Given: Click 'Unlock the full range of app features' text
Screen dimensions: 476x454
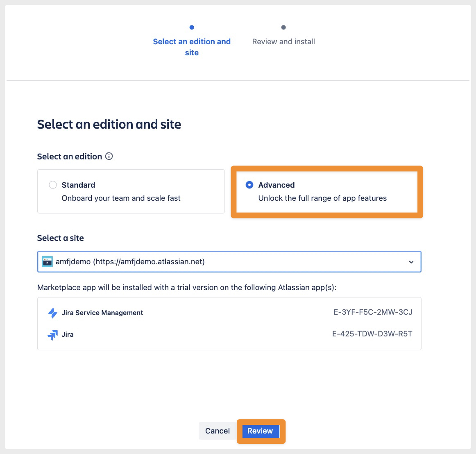Looking at the screenshot, I should (322, 198).
